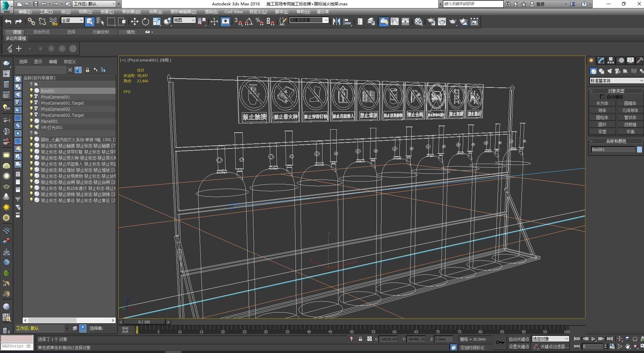Pick the Select and Rotate tool

[145, 22]
